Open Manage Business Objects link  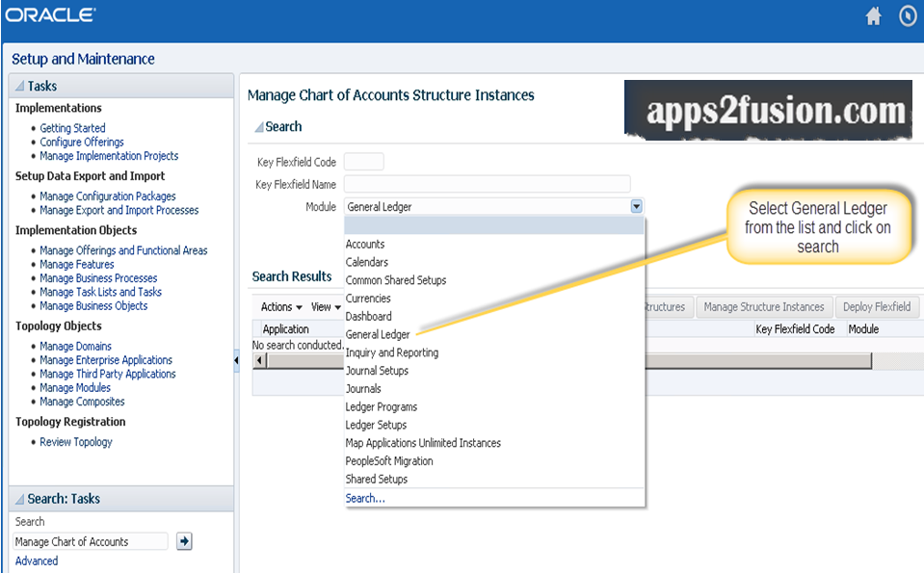pyautogui.click(x=93, y=305)
